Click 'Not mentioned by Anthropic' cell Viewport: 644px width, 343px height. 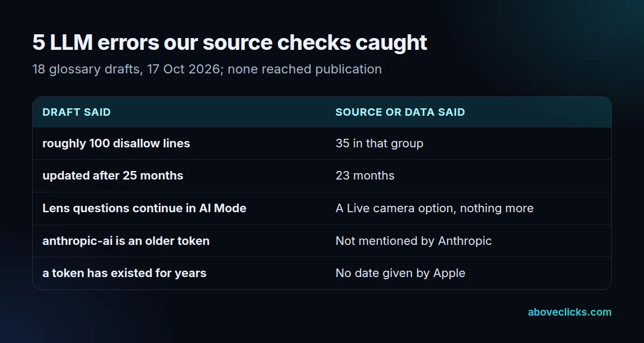[414, 241]
